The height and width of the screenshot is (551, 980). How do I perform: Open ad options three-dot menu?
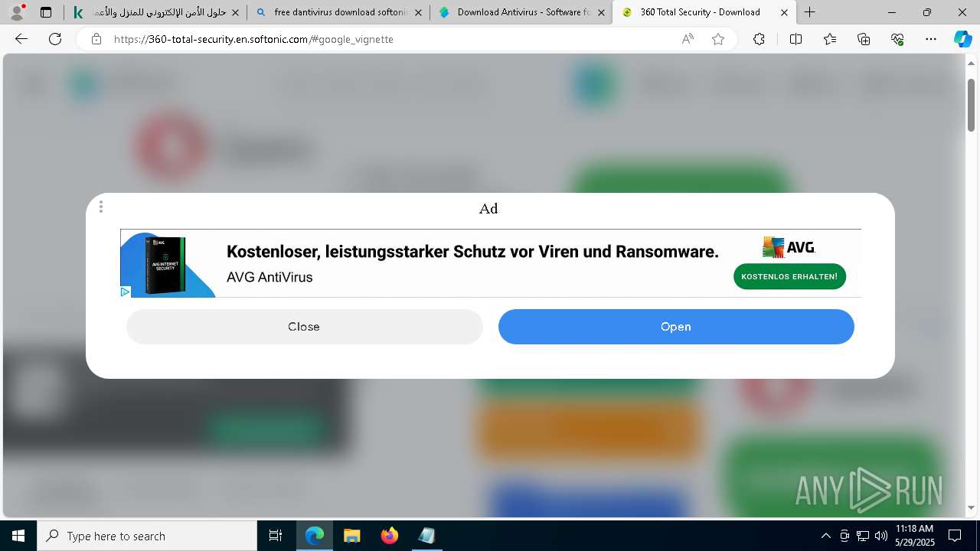pyautogui.click(x=101, y=207)
